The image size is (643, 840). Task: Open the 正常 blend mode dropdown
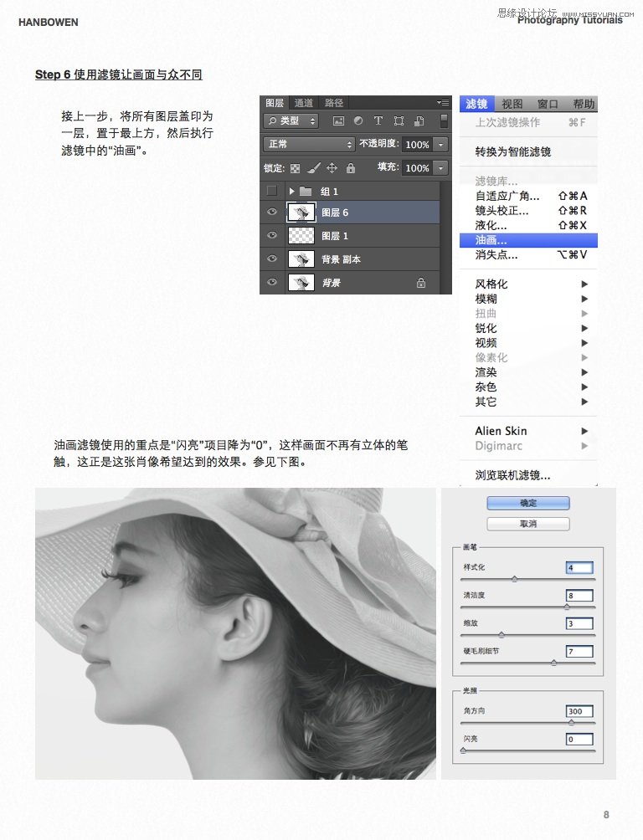[x=309, y=144]
